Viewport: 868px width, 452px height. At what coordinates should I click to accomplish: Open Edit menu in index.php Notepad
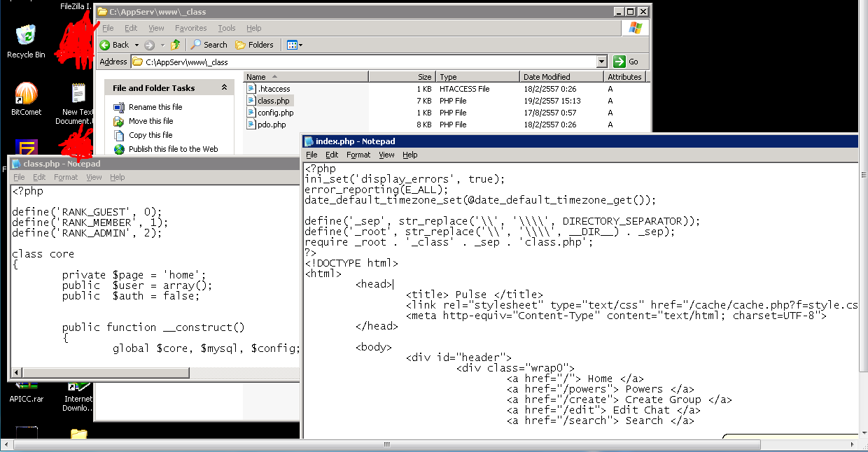(x=332, y=155)
